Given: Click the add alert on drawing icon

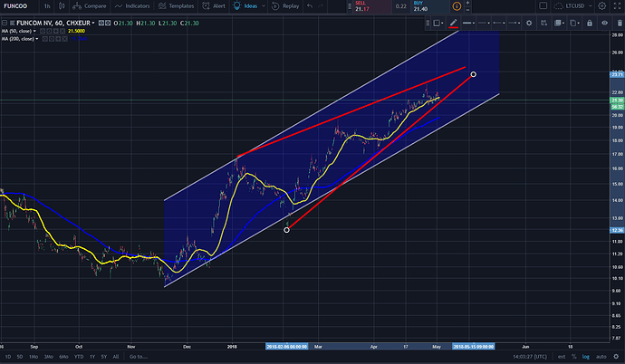Looking at the screenshot, I should pos(543,24).
